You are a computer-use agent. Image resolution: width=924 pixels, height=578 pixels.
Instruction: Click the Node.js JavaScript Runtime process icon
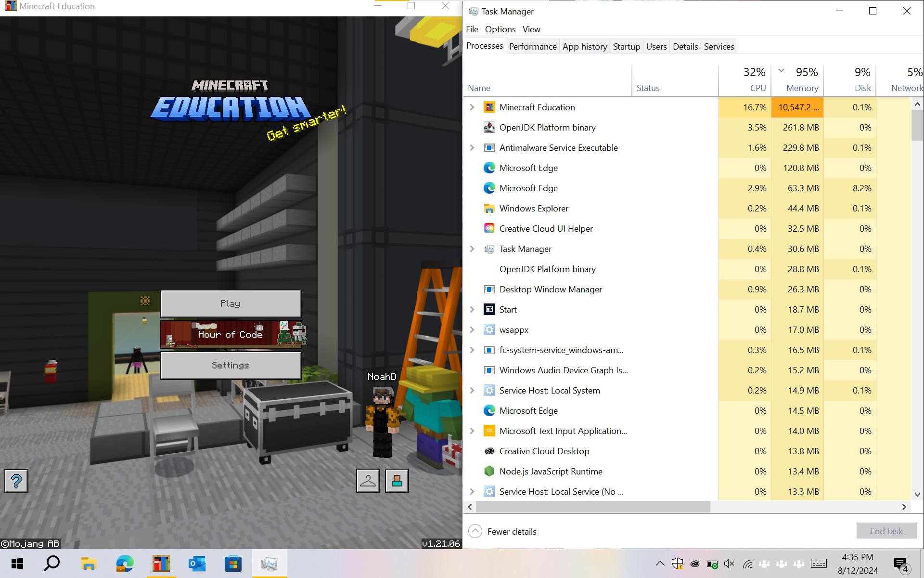pyautogui.click(x=489, y=471)
